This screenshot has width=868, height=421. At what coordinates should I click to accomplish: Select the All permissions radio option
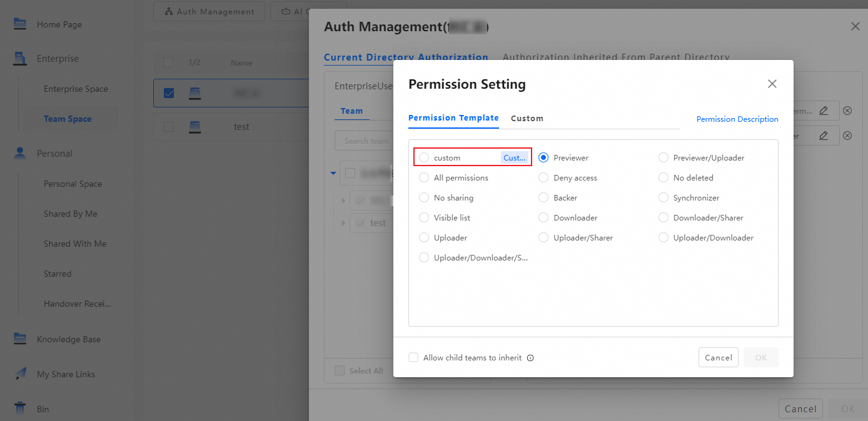pyautogui.click(x=424, y=178)
